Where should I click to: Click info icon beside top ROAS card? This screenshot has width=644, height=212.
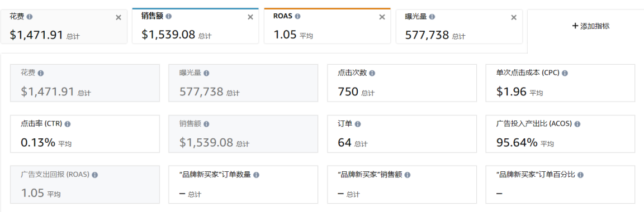(x=298, y=16)
